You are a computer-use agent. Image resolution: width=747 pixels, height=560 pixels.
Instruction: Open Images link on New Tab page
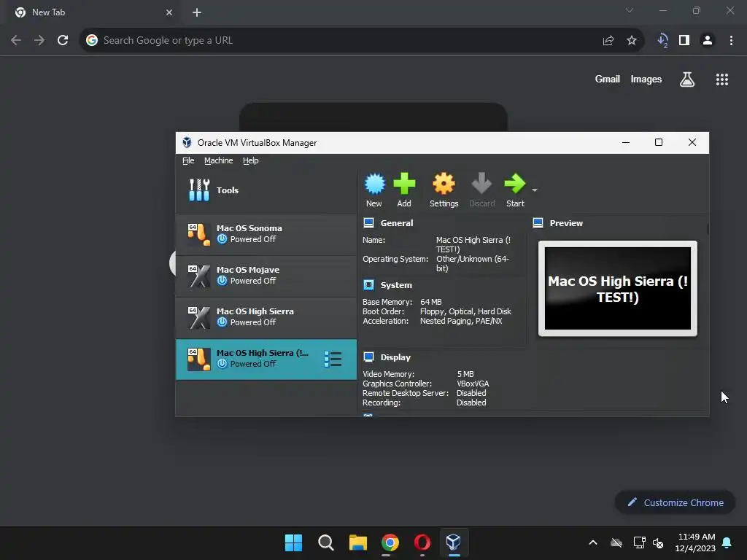[646, 79]
